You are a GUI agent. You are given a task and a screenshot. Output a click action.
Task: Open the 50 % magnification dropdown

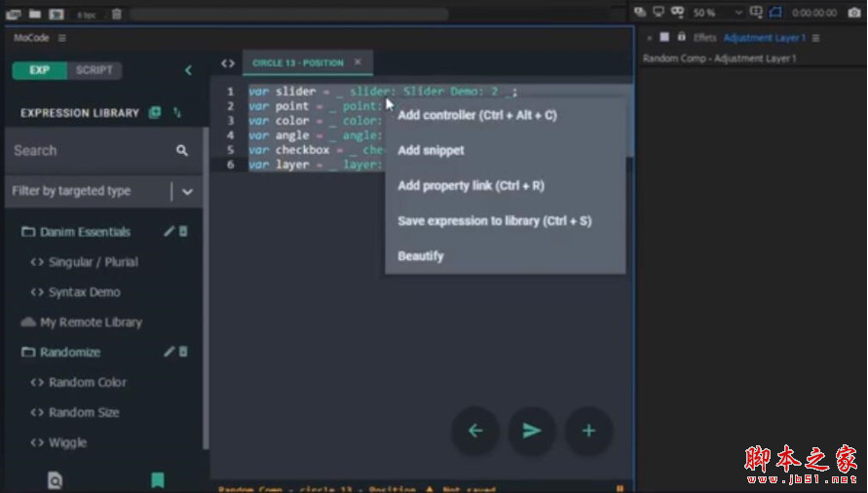point(717,13)
